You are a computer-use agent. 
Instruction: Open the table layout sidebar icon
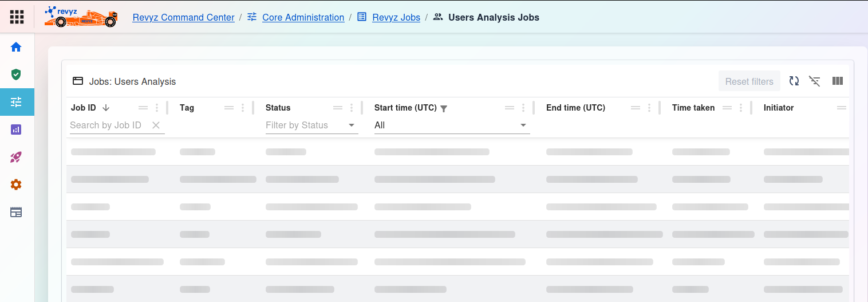(x=16, y=212)
